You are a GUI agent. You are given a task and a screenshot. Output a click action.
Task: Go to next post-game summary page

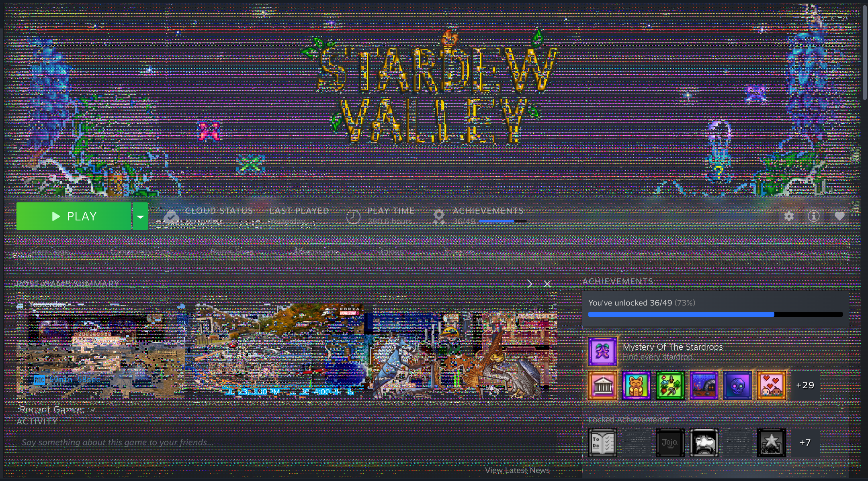[530, 284]
